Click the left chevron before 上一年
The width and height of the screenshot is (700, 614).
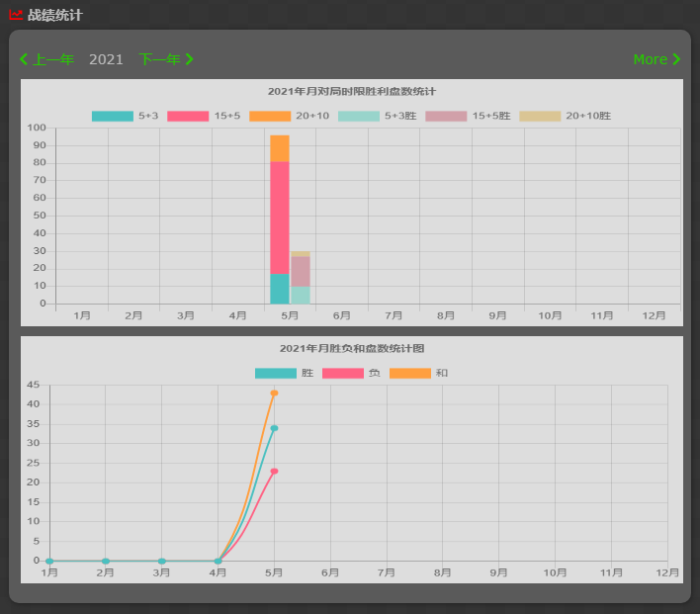24,59
